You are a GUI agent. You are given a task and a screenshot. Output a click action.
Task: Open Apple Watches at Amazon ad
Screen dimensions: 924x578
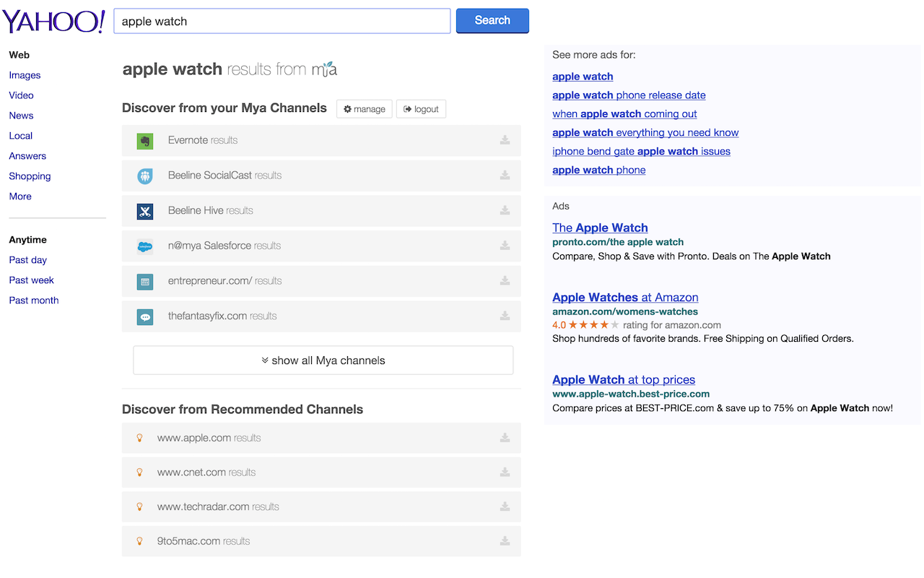(x=625, y=297)
